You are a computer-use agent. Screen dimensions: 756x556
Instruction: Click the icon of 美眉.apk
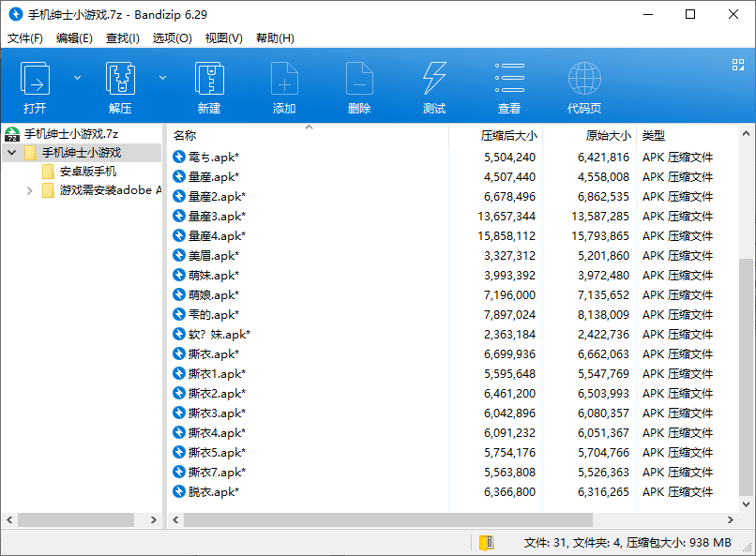pyautogui.click(x=179, y=255)
